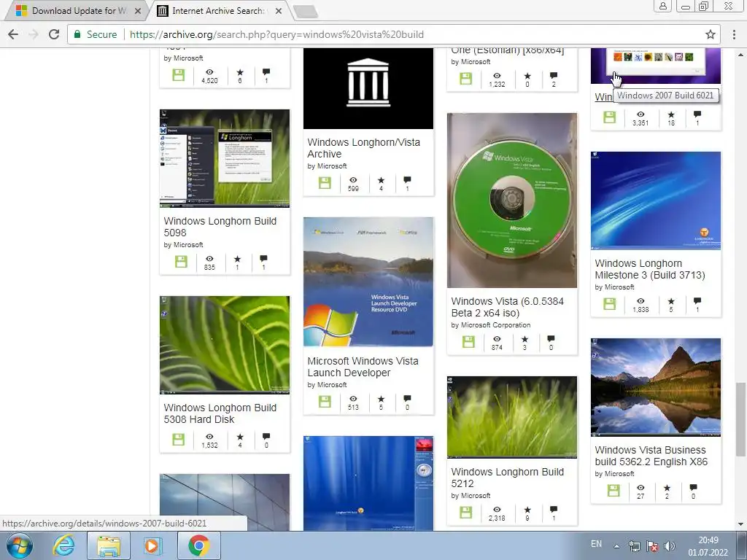Open Vista Launch Developer Resource DVD thumbnail
This screenshot has width=747, height=560.
[x=368, y=282]
